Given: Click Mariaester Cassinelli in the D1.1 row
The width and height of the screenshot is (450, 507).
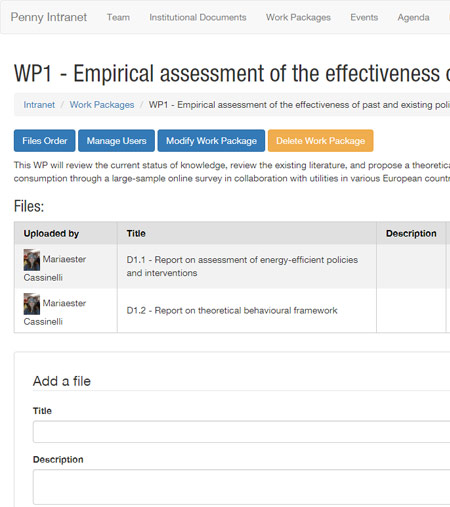Looking at the screenshot, I should coord(55,268).
